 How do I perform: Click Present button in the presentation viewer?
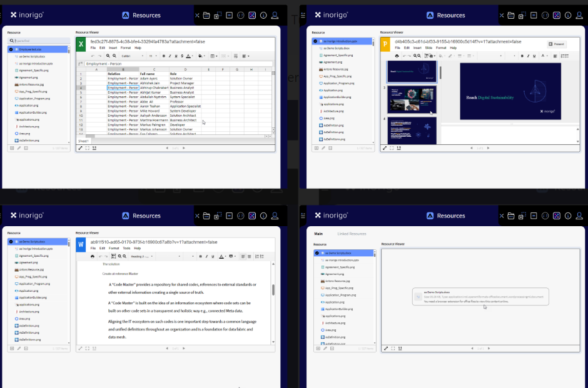coord(555,44)
